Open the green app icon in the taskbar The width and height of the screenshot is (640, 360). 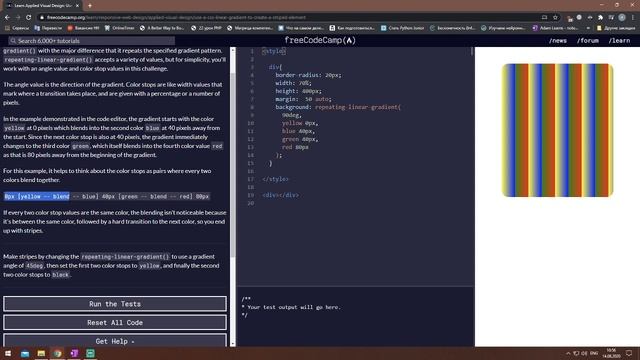click(90, 353)
